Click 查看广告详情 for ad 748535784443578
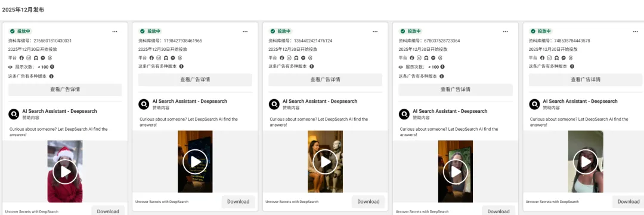The width and height of the screenshot is (644, 215). [586, 80]
